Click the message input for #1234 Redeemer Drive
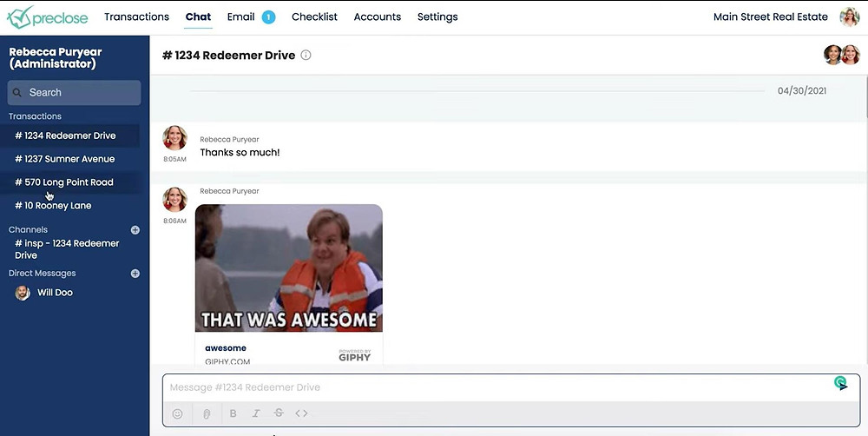Image resolution: width=868 pixels, height=436 pixels. (498, 387)
